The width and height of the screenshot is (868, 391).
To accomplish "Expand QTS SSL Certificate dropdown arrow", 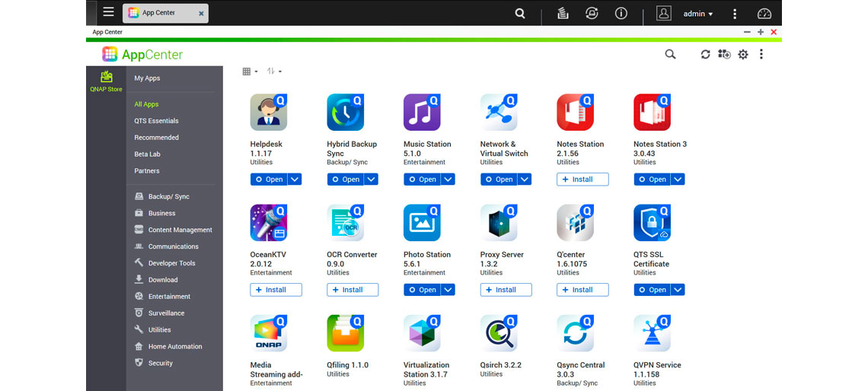I will tap(678, 290).
